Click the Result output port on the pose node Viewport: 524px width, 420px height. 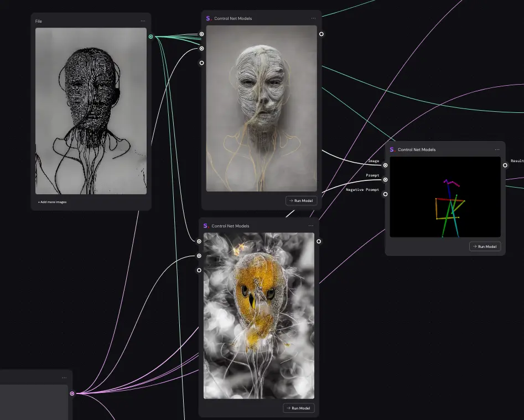(505, 165)
